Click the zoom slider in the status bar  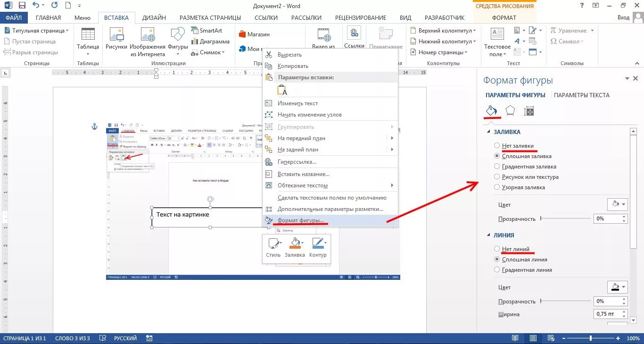click(x=590, y=338)
